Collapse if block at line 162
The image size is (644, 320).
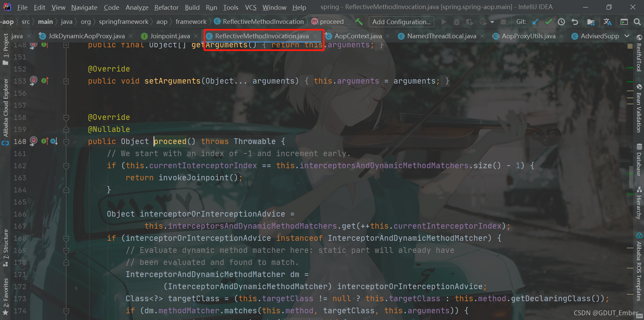click(66, 166)
